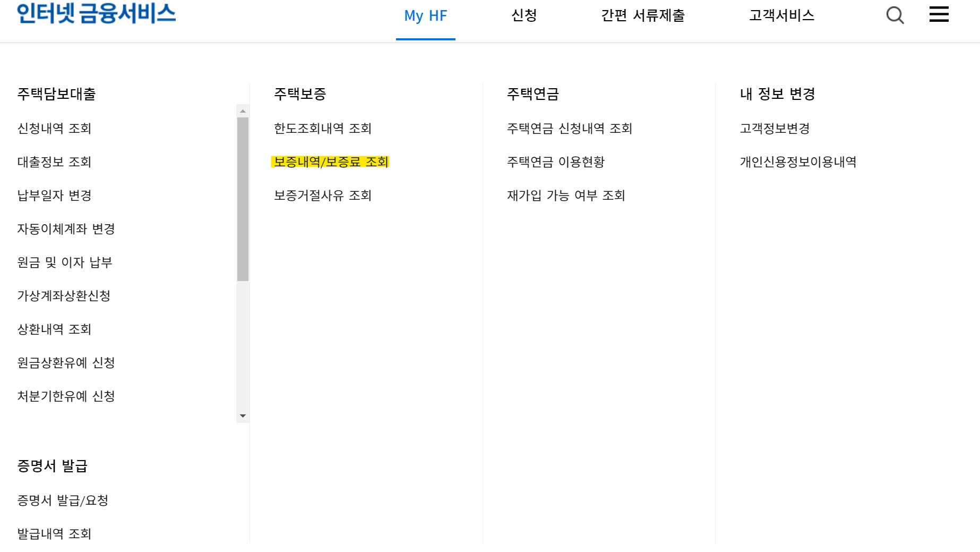
Task: Select 자동이체계좌 변경
Action: click(67, 230)
